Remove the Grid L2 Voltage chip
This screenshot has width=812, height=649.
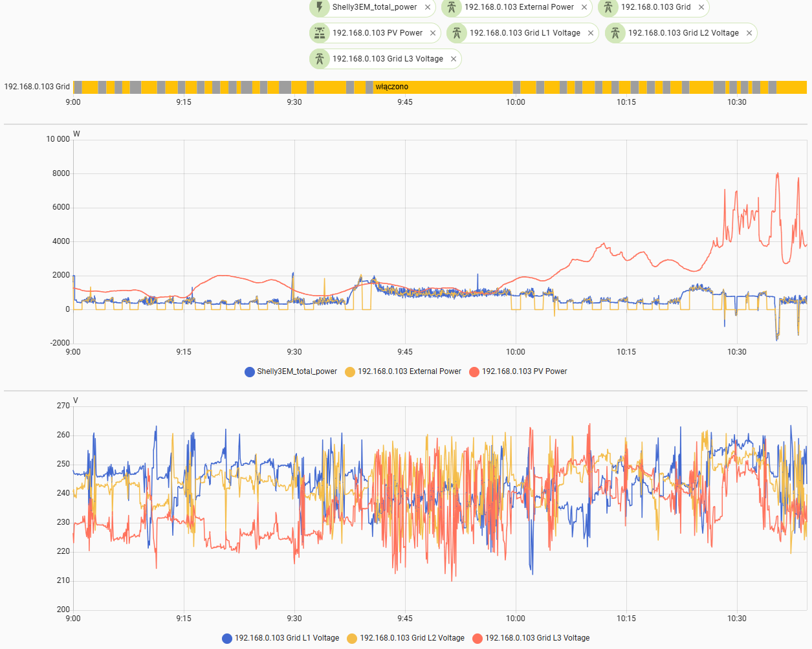749,33
